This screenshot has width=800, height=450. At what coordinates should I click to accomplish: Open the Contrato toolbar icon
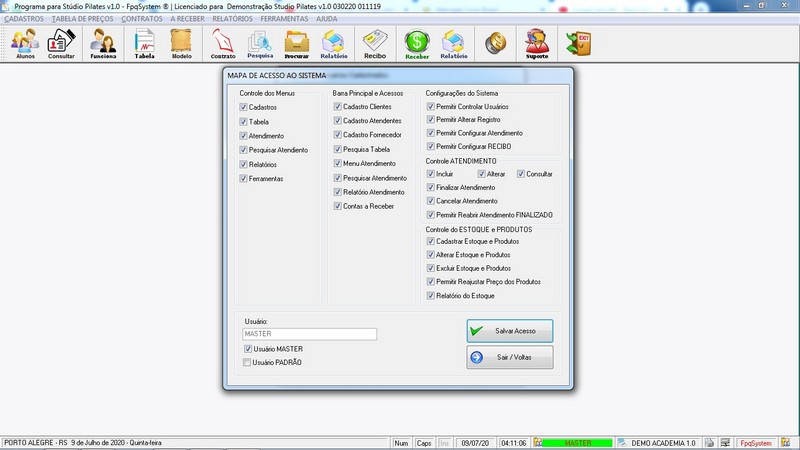click(223, 44)
